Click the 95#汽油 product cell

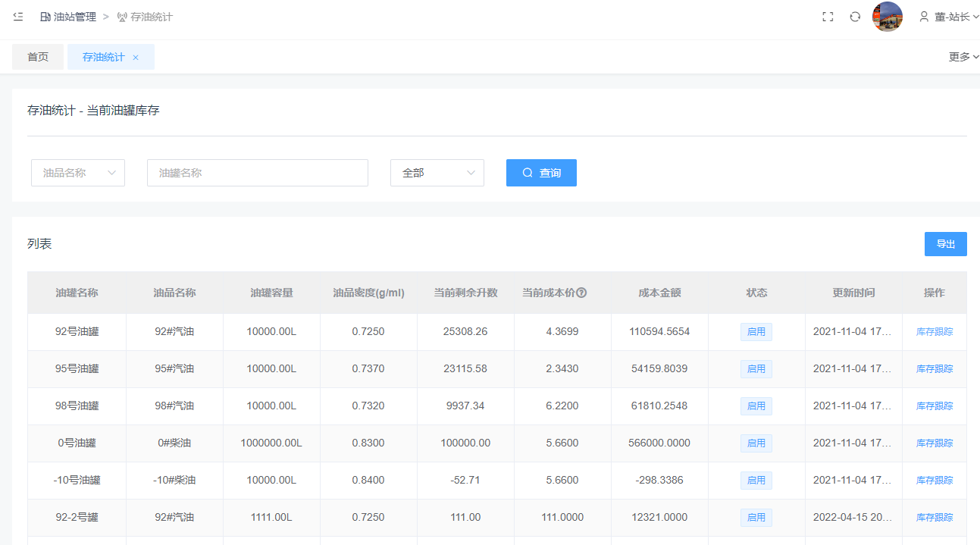pyautogui.click(x=174, y=369)
